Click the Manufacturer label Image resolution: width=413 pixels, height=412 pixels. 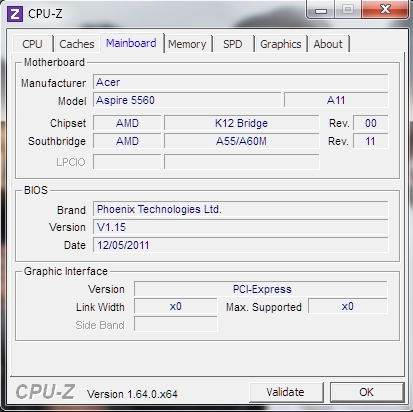tap(54, 83)
